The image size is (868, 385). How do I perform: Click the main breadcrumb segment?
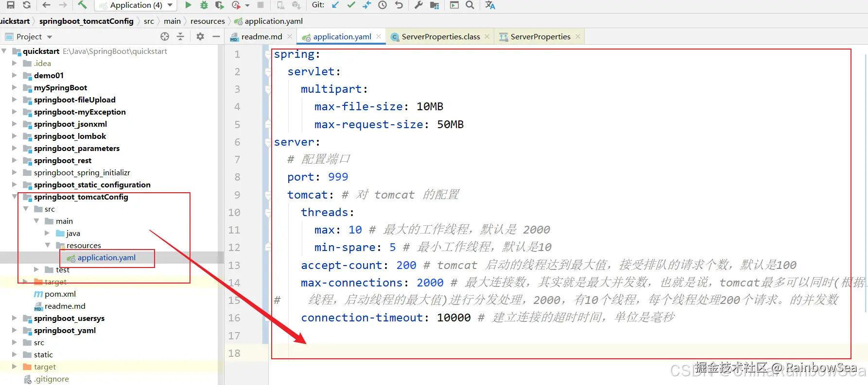(x=172, y=21)
